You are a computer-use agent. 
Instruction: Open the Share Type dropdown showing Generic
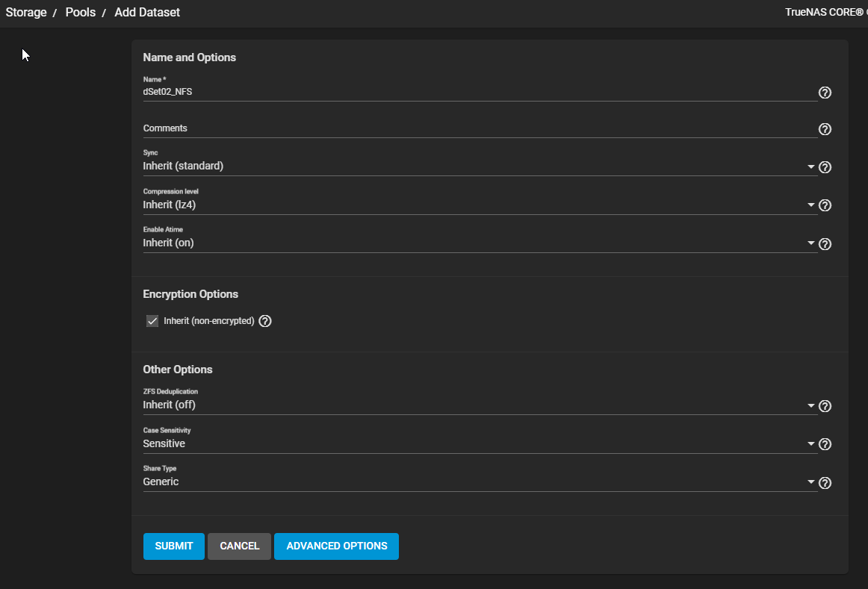click(480, 482)
